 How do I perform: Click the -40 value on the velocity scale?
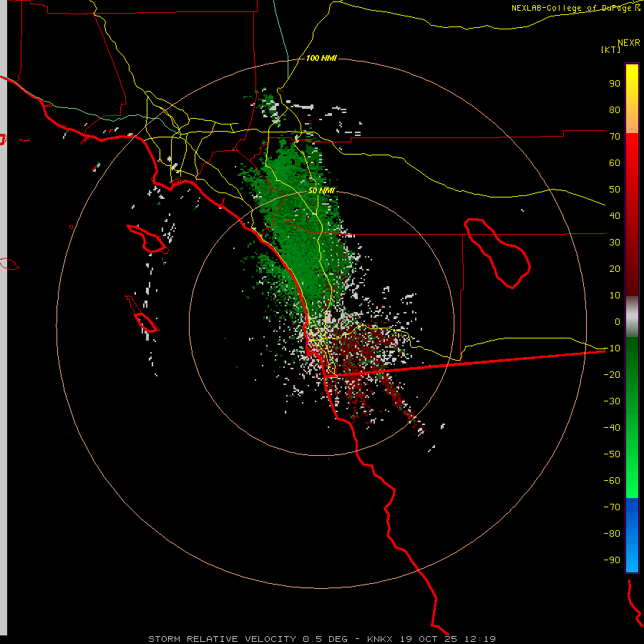point(612,428)
